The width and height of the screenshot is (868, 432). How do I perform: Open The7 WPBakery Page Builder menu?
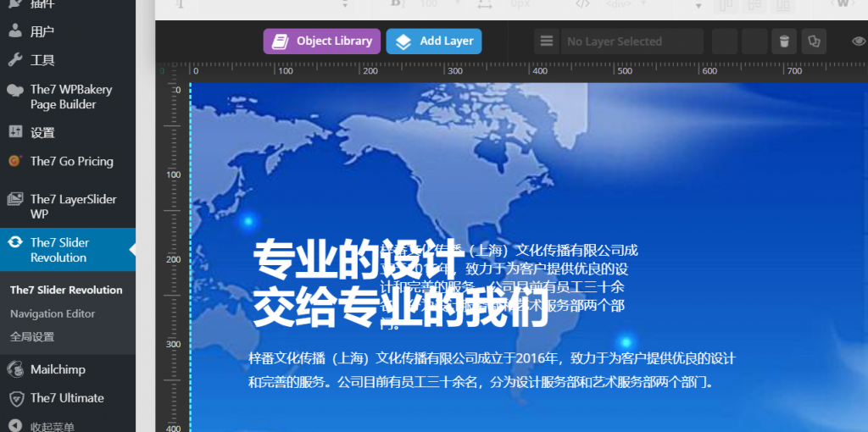[70, 97]
